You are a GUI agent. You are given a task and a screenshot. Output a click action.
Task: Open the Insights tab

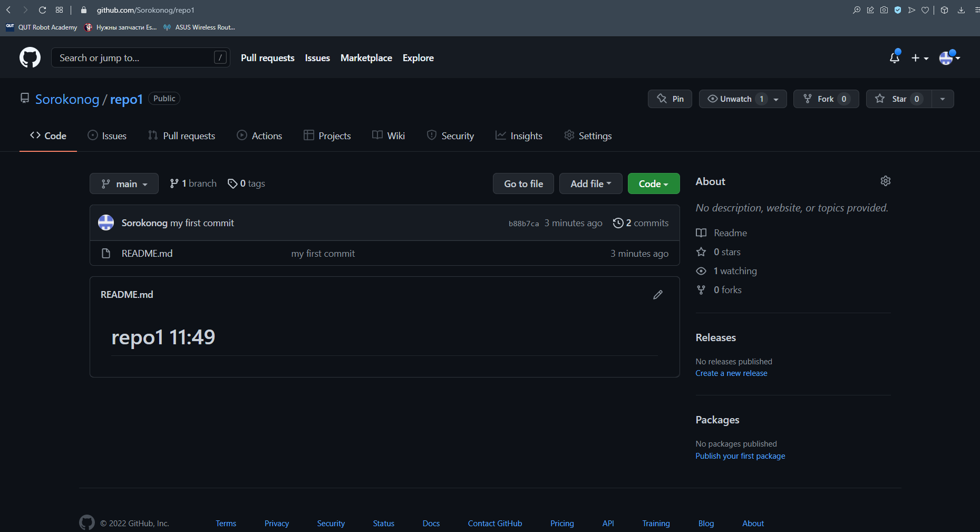point(519,136)
